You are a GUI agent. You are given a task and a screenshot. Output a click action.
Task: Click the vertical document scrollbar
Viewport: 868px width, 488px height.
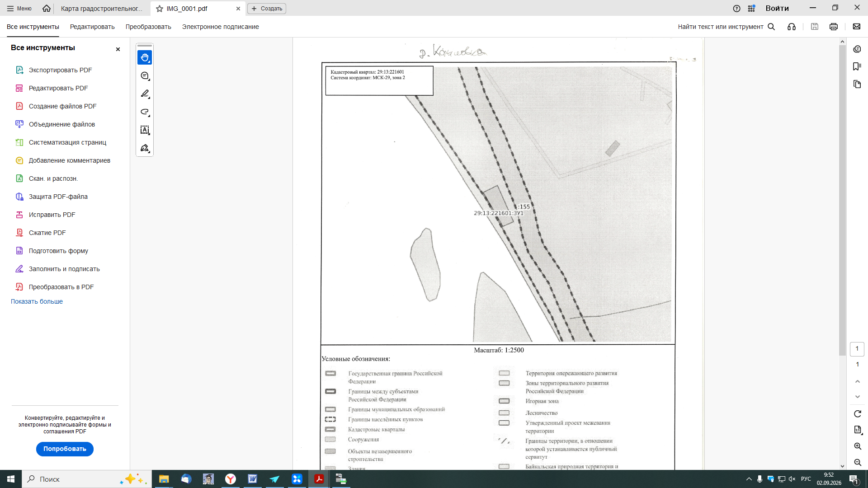(842, 199)
